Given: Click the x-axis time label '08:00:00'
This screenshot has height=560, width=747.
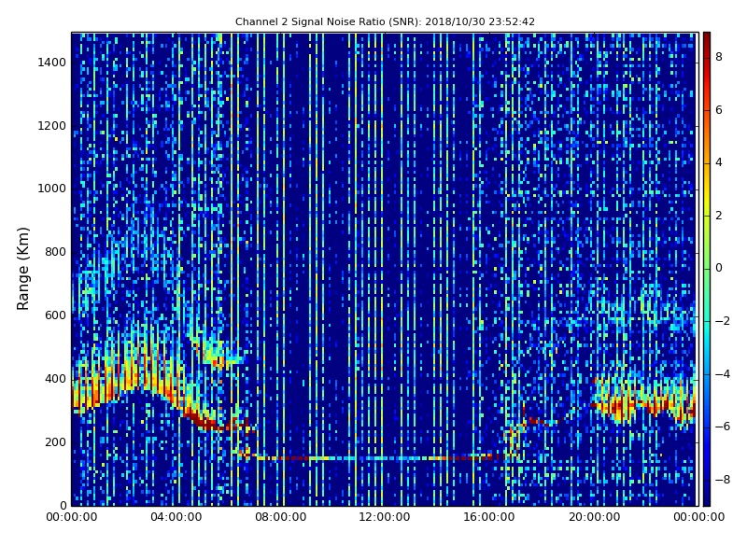Looking at the screenshot, I should click(281, 517).
